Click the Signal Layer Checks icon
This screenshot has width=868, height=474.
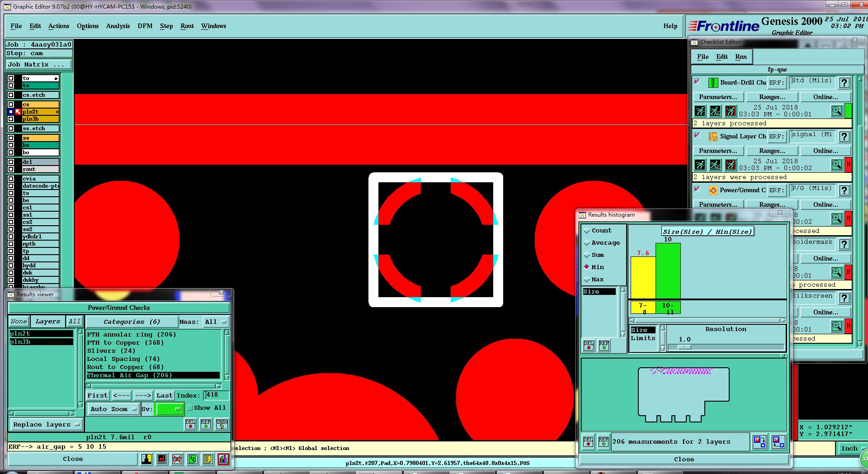[713, 137]
